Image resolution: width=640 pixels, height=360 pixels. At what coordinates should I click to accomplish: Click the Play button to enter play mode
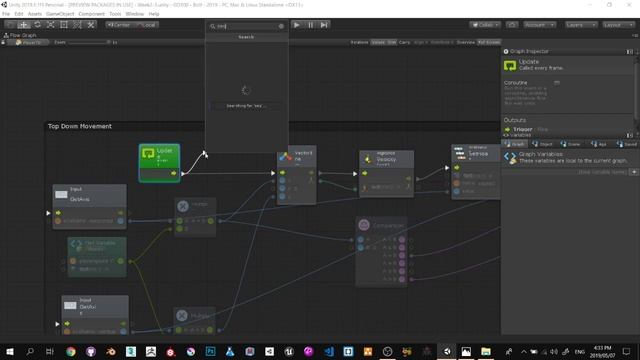(297, 25)
